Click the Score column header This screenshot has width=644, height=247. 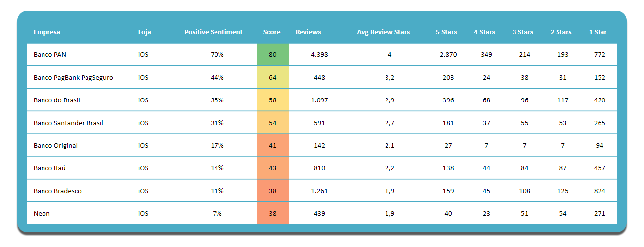coord(272,32)
